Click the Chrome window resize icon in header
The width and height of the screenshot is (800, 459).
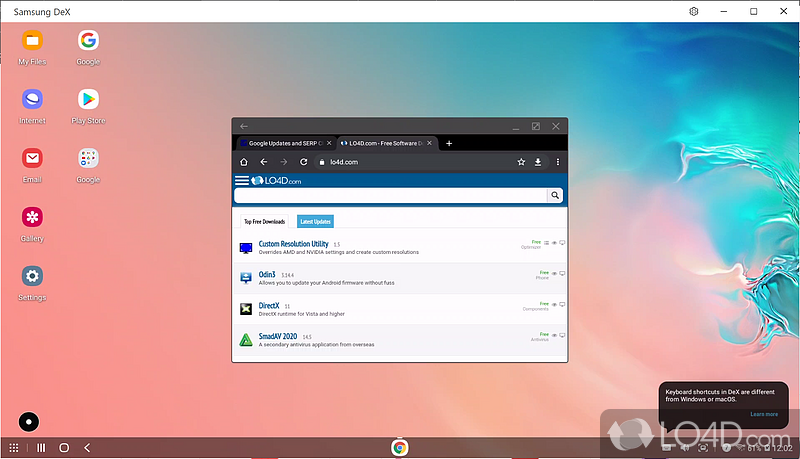point(536,126)
